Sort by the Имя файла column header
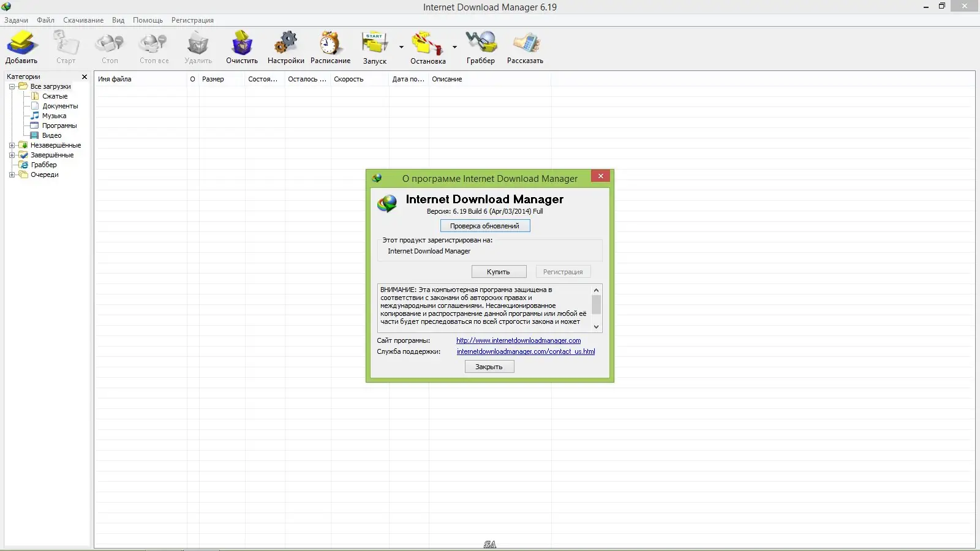980x551 pixels. tap(140, 79)
